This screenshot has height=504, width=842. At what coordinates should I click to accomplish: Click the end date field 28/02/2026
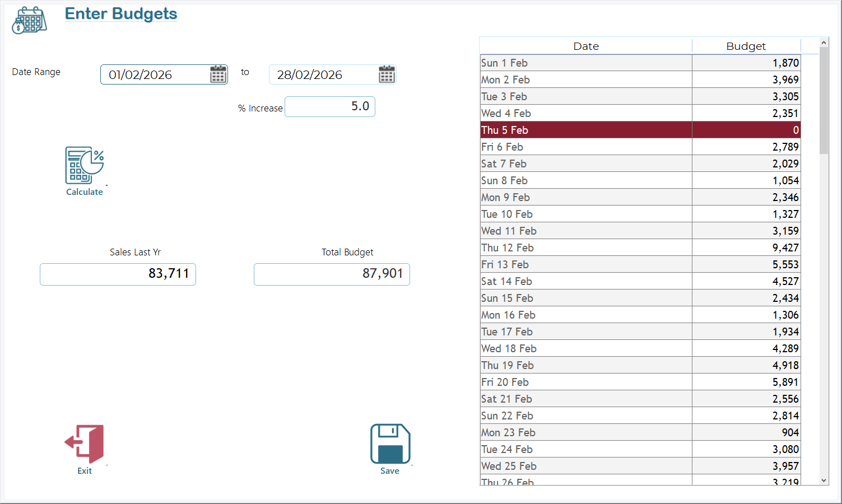(322, 75)
